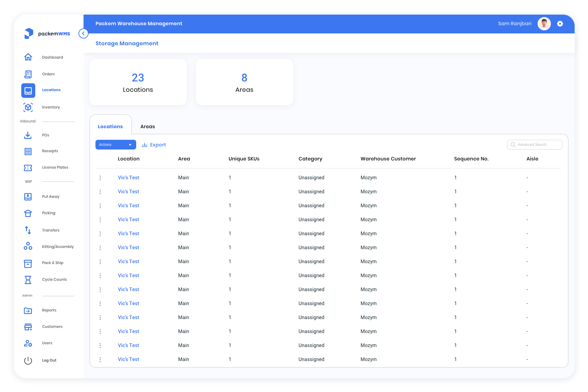Open the Dashboard from the sidebar
Viewport: 588px width, 392px height.
(x=28, y=57)
